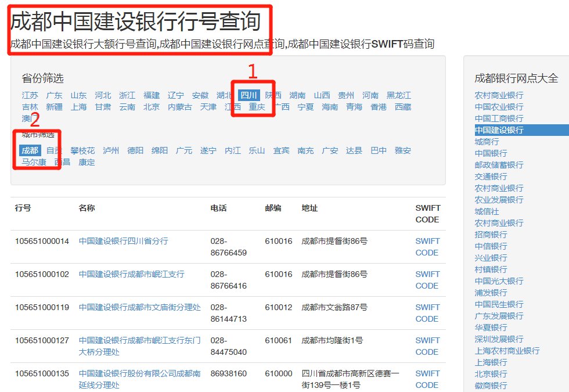569x392 pixels.
Task: Select the city 雅安
Action: pyautogui.click(x=403, y=150)
